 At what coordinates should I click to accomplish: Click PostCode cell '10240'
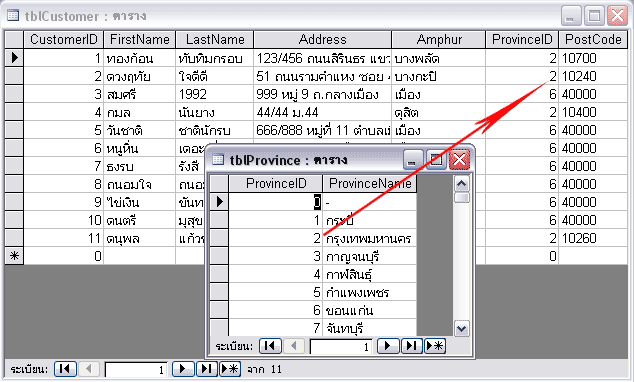coord(593,76)
